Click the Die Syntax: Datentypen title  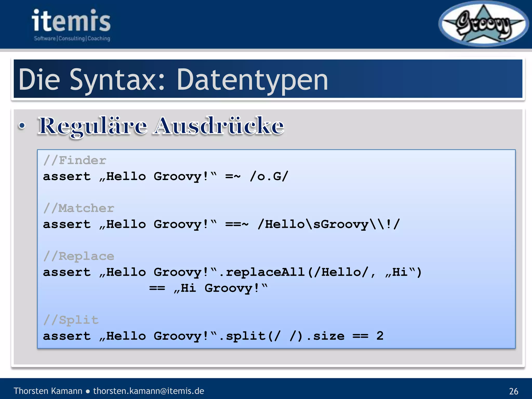[173, 79]
